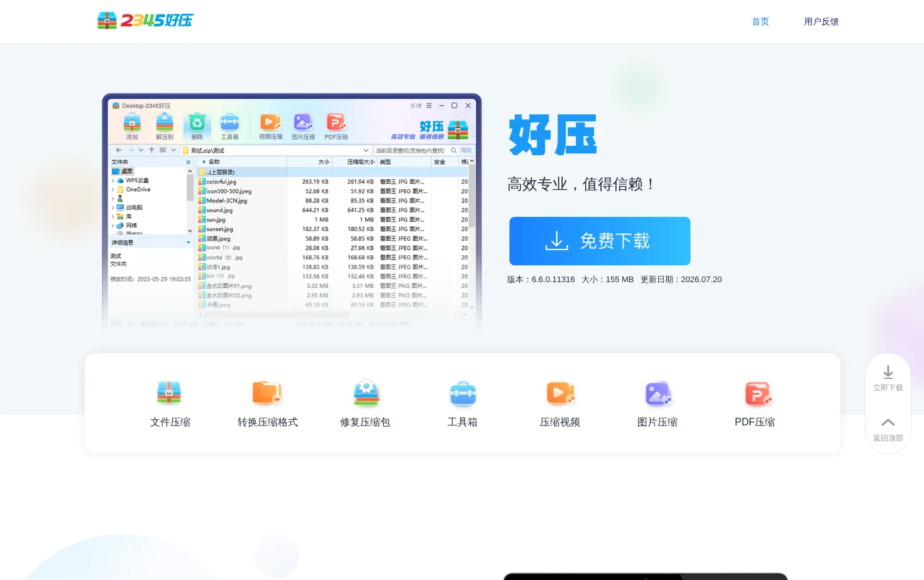Click the view-mode grid icon in the app screenshot
This screenshot has width=924, height=580.
point(163,150)
